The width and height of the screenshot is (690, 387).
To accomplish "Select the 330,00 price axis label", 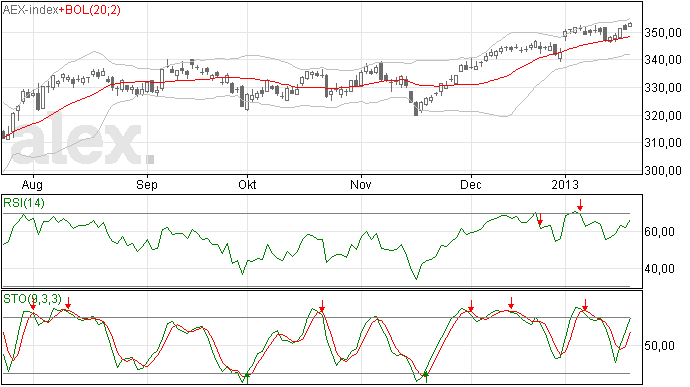I will click(x=663, y=88).
